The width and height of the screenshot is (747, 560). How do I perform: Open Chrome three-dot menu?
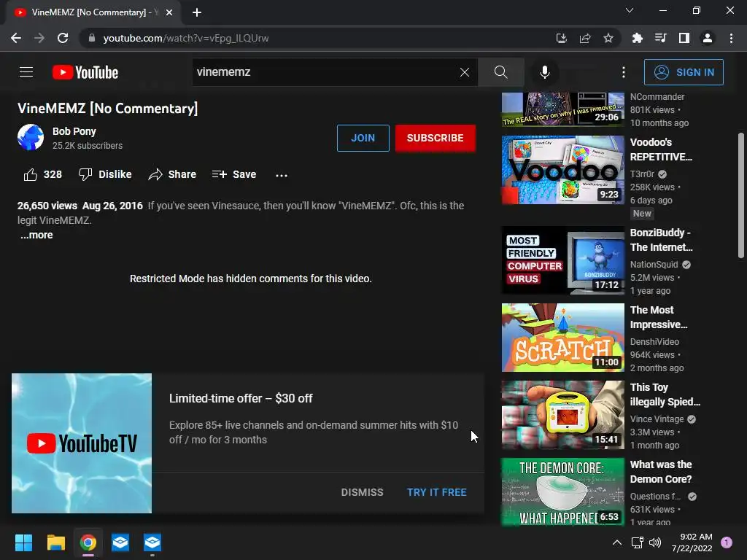click(x=731, y=38)
